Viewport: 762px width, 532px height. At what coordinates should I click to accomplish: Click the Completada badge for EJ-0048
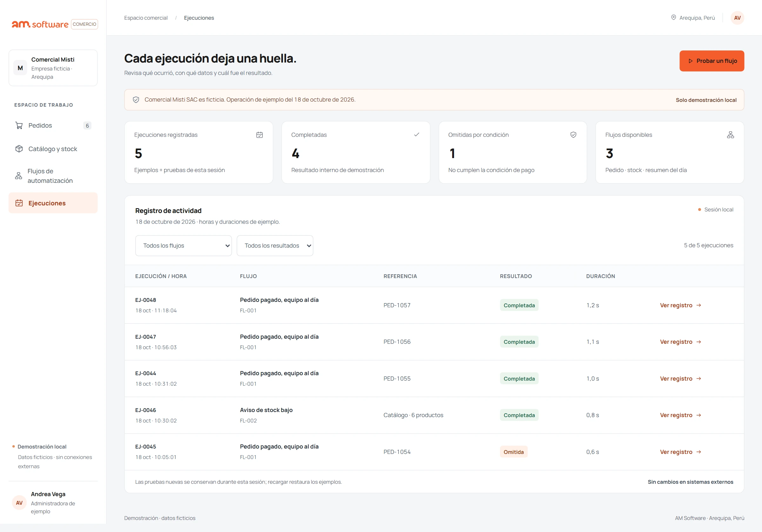click(519, 305)
